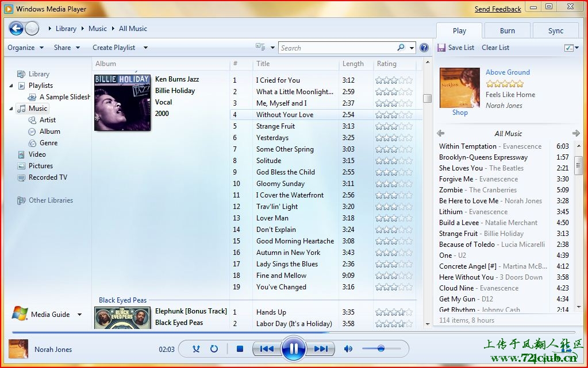Open the help question mark icon
This screenshot has height=368, width=588.
424,48
